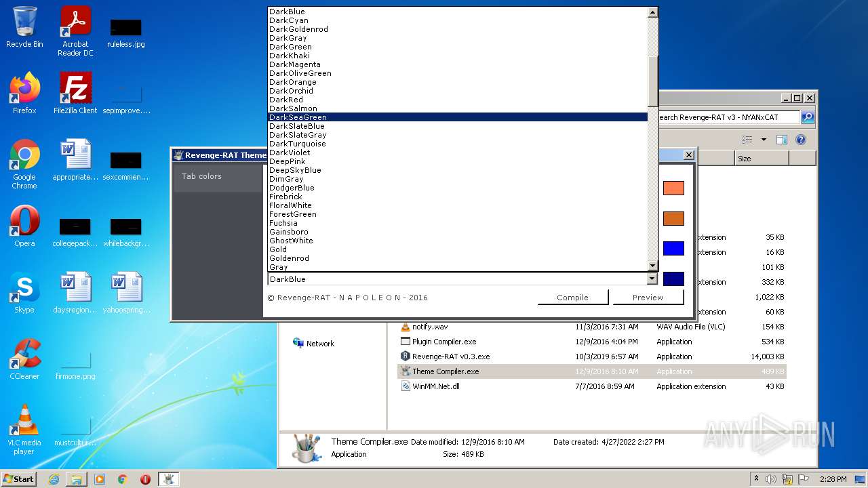
Task: Launch CCleaner from the desktop
Action: [24, 359]
